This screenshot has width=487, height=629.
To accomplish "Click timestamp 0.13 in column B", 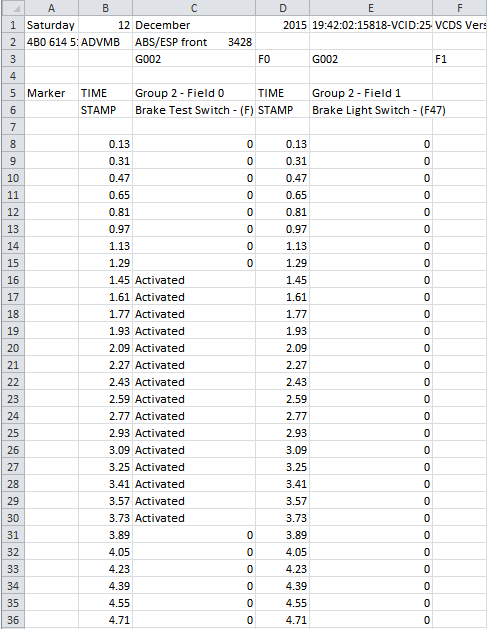I will [106, 144].
